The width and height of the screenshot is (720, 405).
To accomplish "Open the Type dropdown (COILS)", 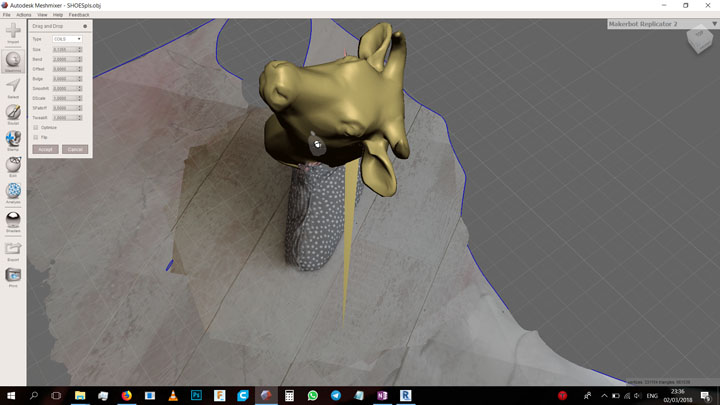I will (x=67, y=39).
